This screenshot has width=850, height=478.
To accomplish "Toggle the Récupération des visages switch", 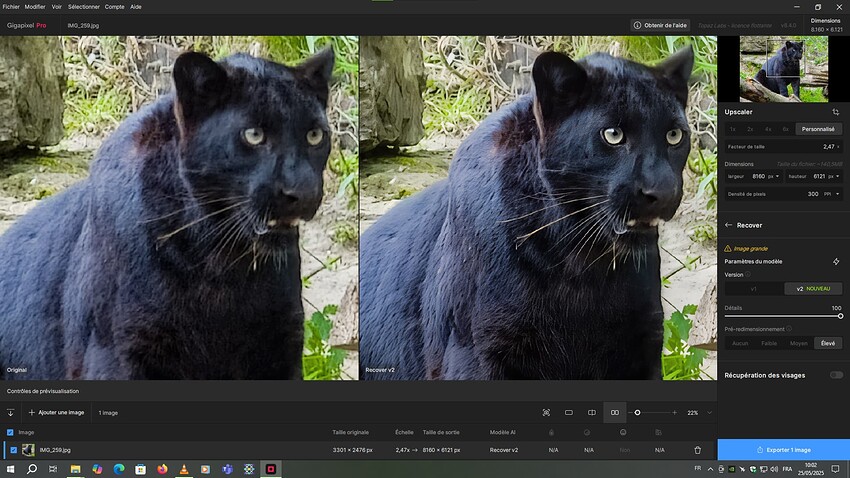I will point(836,375).
